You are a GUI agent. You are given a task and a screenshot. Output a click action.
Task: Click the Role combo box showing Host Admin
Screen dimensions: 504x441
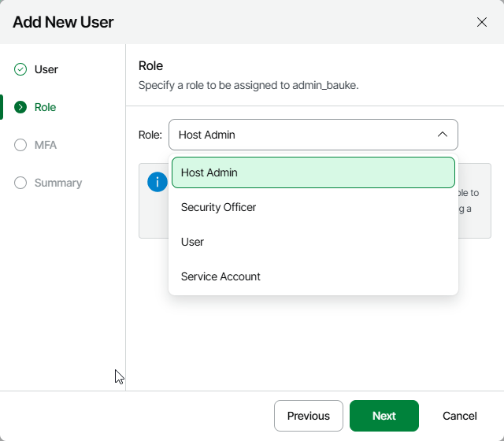[x=313, y=135]
